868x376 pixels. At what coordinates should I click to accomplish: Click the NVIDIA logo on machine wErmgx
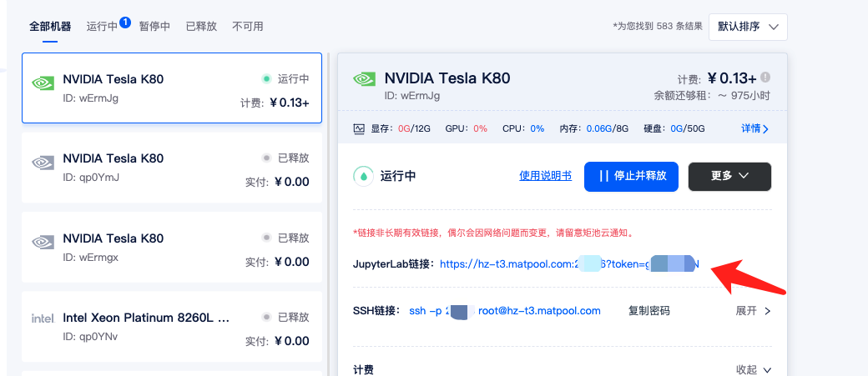tap(43, 243)
